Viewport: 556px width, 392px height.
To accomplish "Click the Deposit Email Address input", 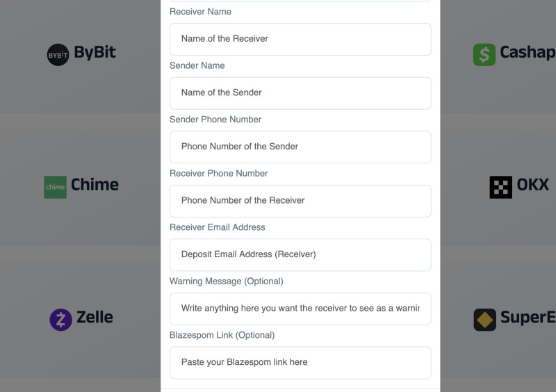I will pyautogui.click(x=300, y=254).
